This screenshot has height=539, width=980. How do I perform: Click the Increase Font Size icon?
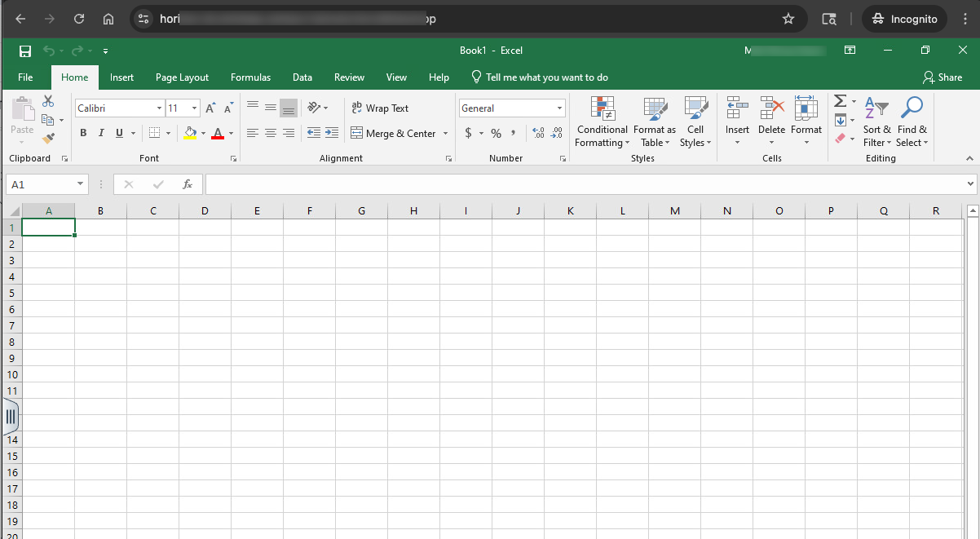[x=210, y=108]
